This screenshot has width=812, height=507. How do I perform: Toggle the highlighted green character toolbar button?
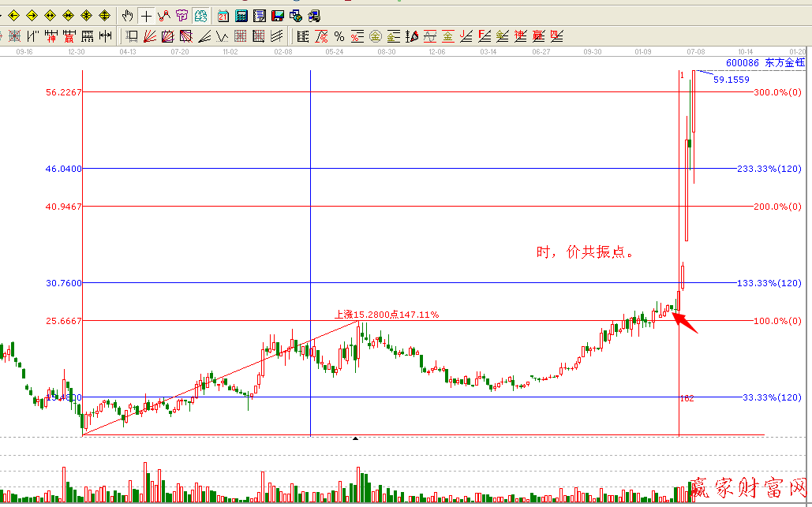(200, 16)
